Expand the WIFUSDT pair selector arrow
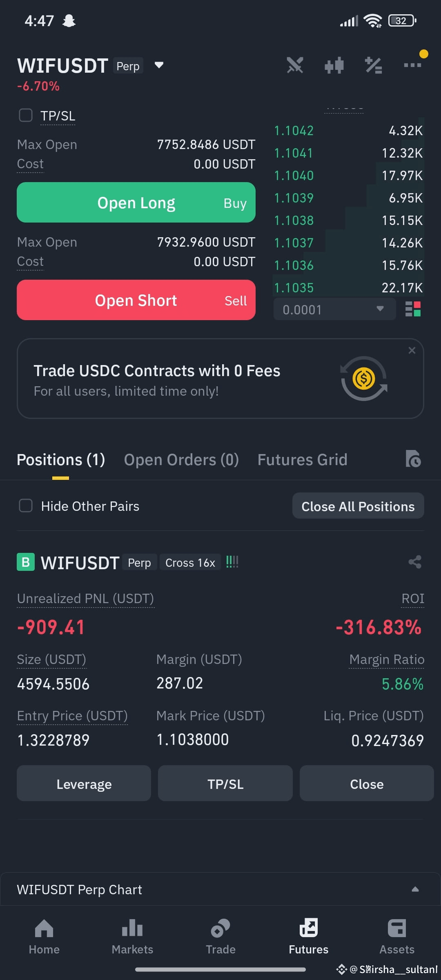 (x=159, y=65)
